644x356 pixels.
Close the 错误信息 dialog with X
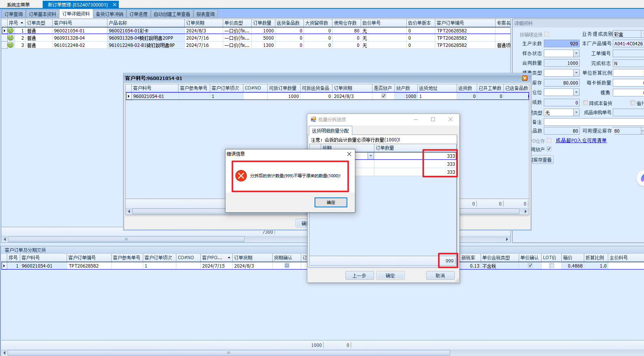tap(349, 154)
